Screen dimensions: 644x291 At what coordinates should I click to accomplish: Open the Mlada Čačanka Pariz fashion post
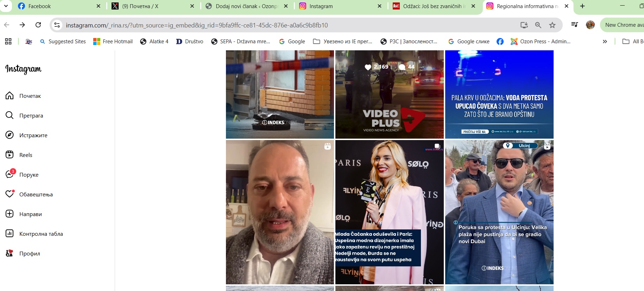point(389,212)
